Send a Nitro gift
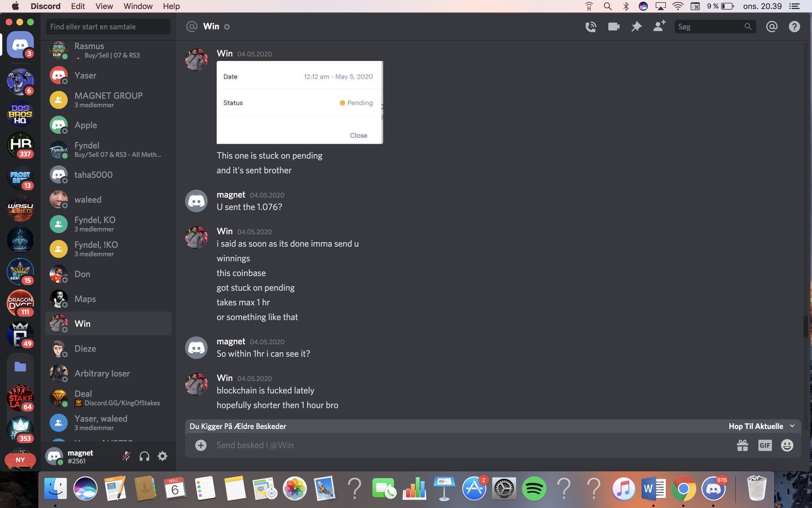Viewport: 812px width, 508px height. [x=742, y=445]
